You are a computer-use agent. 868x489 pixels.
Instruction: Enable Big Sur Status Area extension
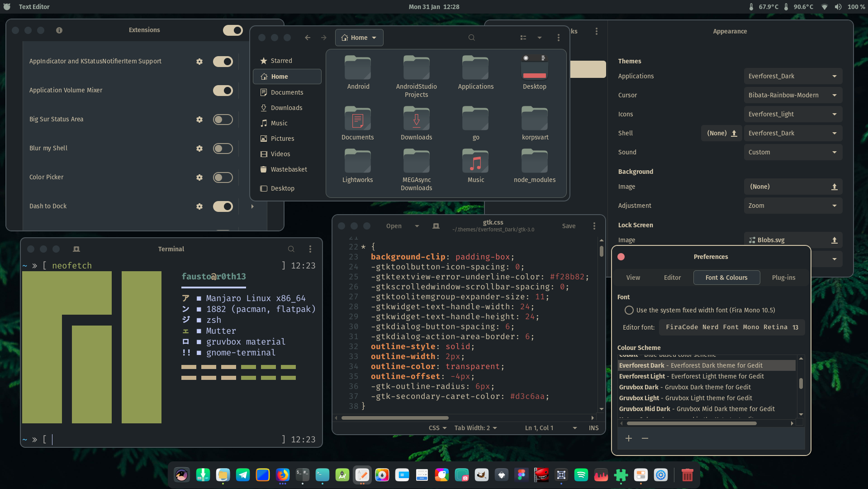point(223,120)
